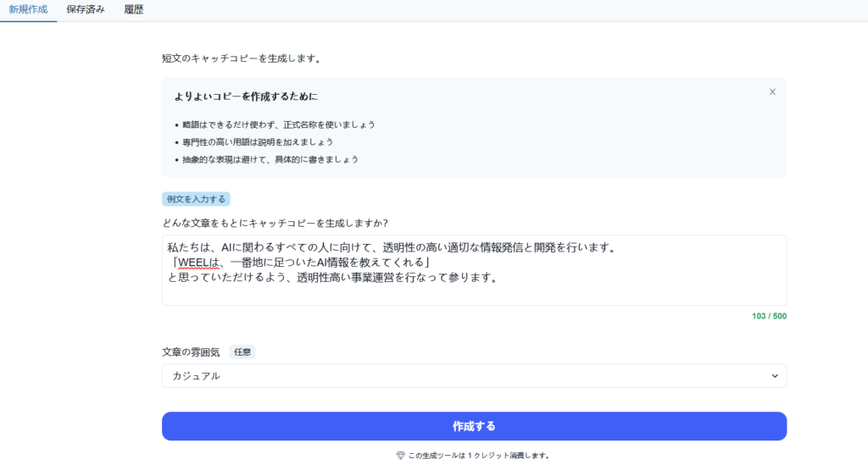The height and width of the screenshot is (476, 868).
Task: Switch to the 新規作成 tab
Action: click(28, 10)
